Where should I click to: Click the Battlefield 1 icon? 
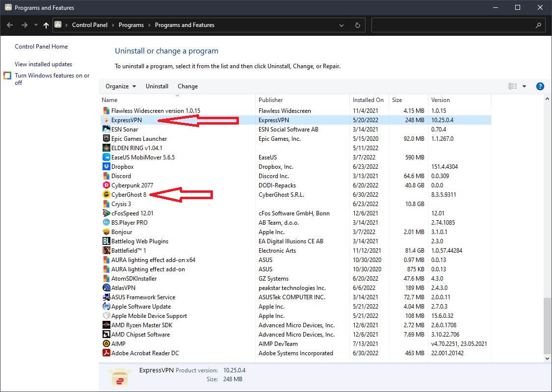pos(106,251)
